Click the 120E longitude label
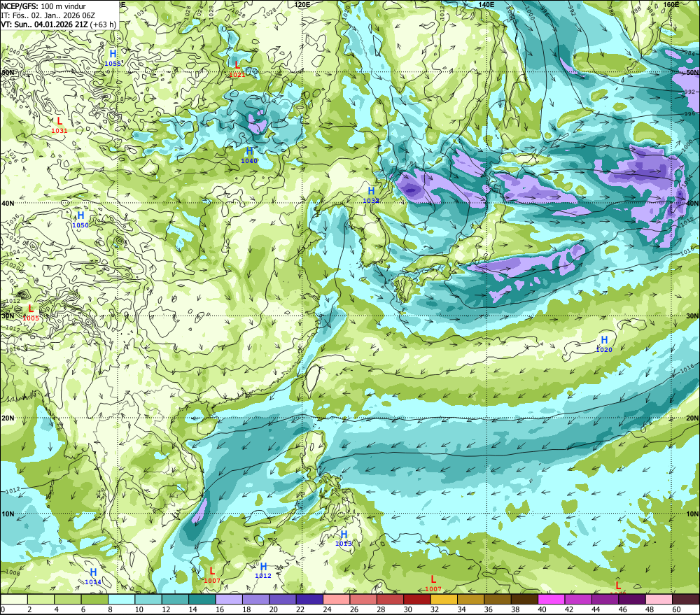This screenshot has width=700, height=615. point(302,4)
